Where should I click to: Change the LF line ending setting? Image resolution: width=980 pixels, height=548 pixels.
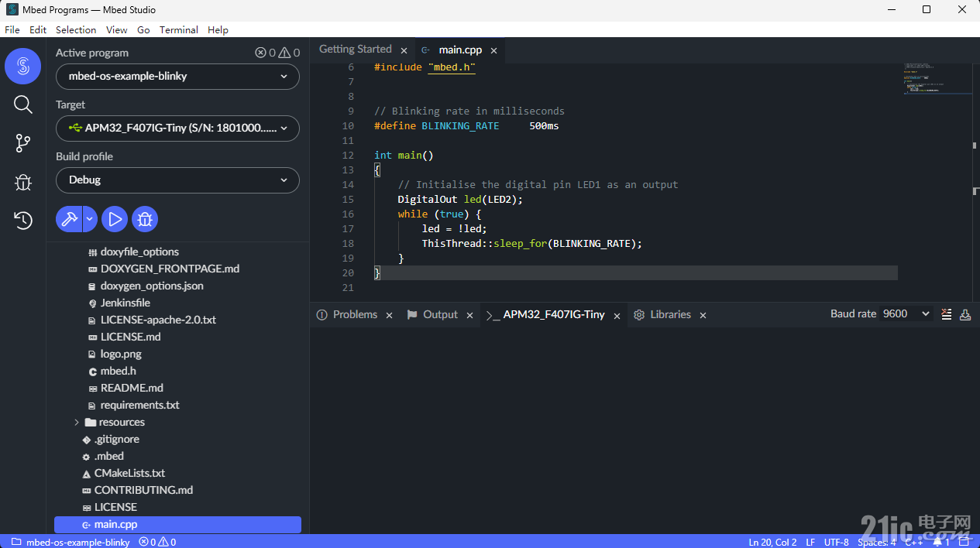810,542
